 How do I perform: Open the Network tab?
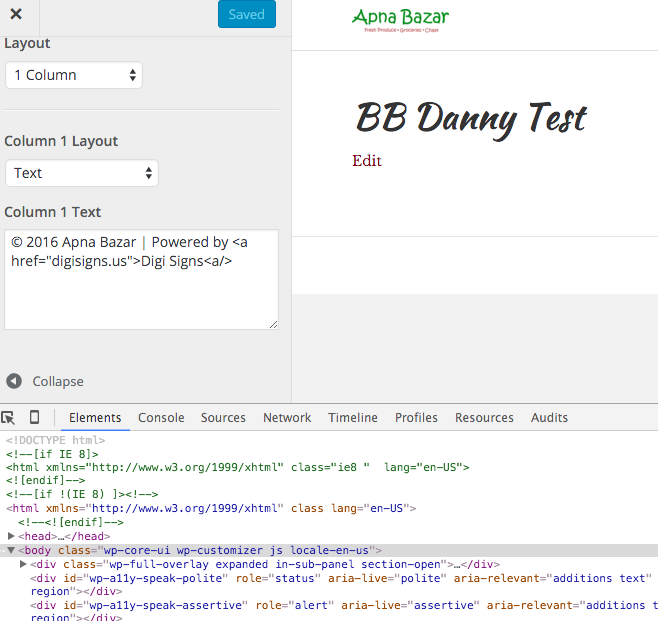[x=287, y=418]
